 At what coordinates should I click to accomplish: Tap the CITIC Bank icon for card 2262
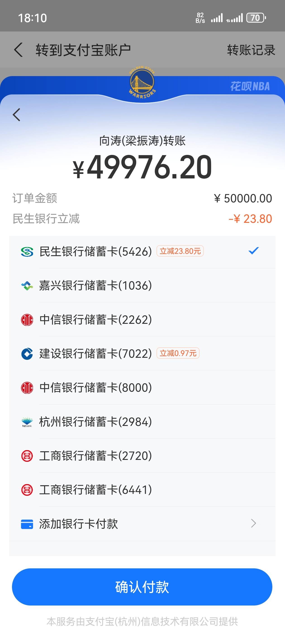[27, 320]
